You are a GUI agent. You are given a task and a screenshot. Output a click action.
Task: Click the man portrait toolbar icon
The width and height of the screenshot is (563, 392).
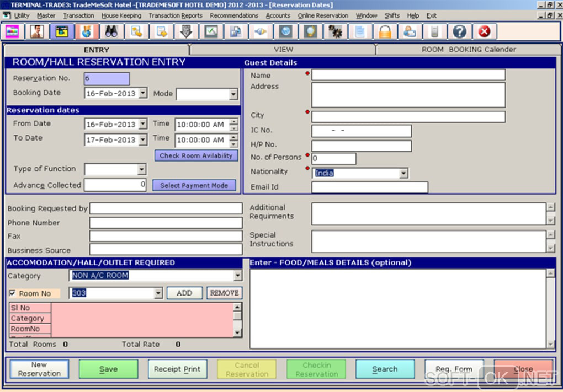pos(37,32)
